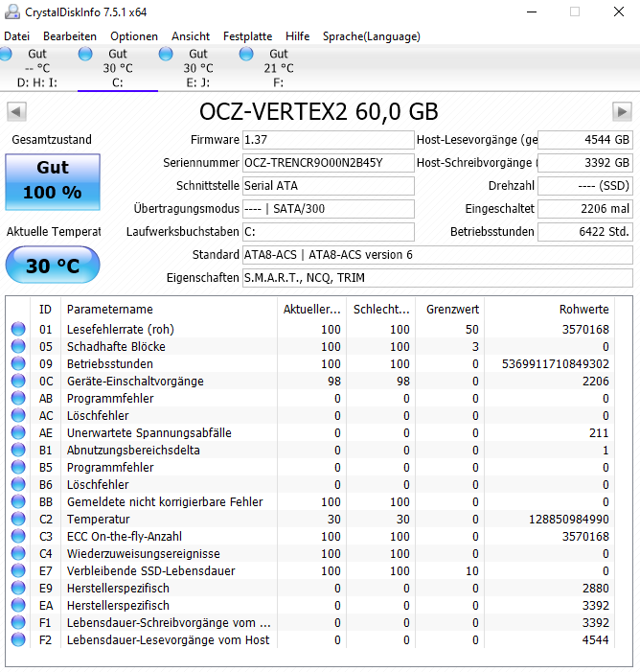Click status orb for AC Löschfehler
This screenshot has height=672, width=640.
click(x=18, y=415)
